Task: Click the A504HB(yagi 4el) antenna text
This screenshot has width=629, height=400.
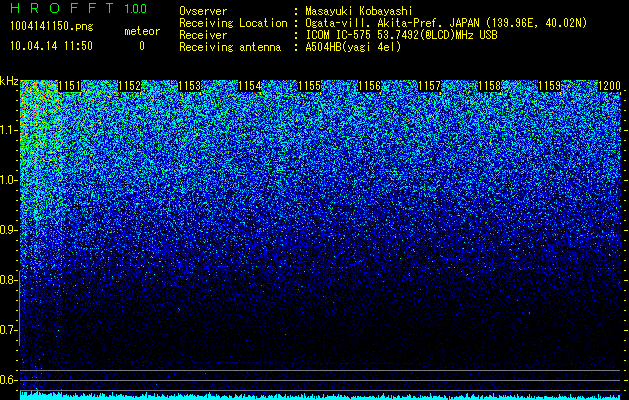Action: (x=353, y=47)
